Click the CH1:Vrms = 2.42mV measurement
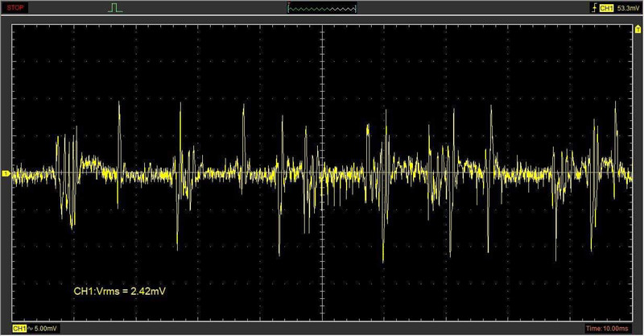Screen dimensions: 644x336 [x=119, y=291]
